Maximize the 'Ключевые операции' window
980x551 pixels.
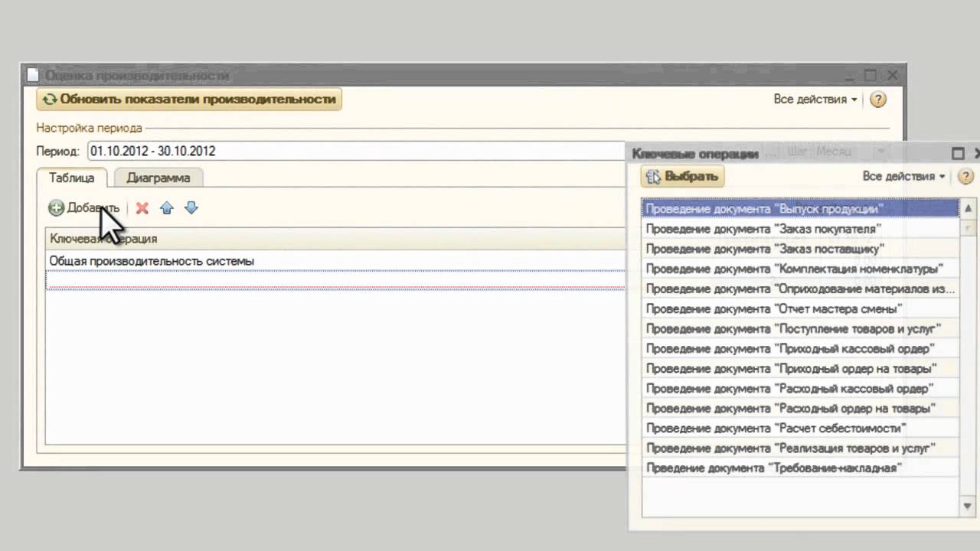coord(958,153)
